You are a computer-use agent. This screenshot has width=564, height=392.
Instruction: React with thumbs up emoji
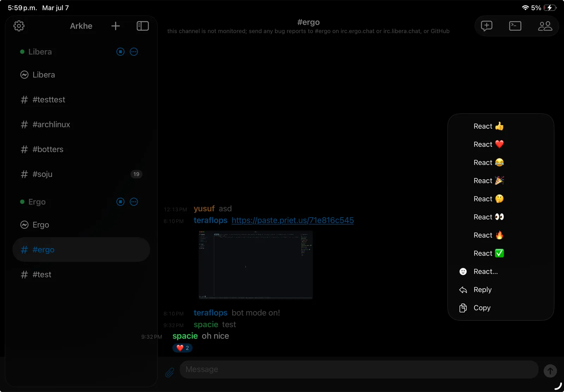tap(501, 126)
